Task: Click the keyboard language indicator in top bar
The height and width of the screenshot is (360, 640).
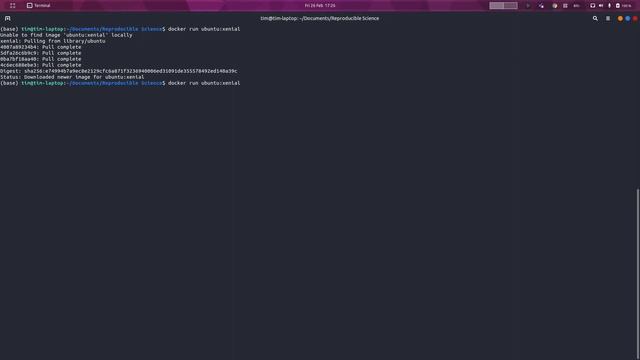Action: (576, 6)
